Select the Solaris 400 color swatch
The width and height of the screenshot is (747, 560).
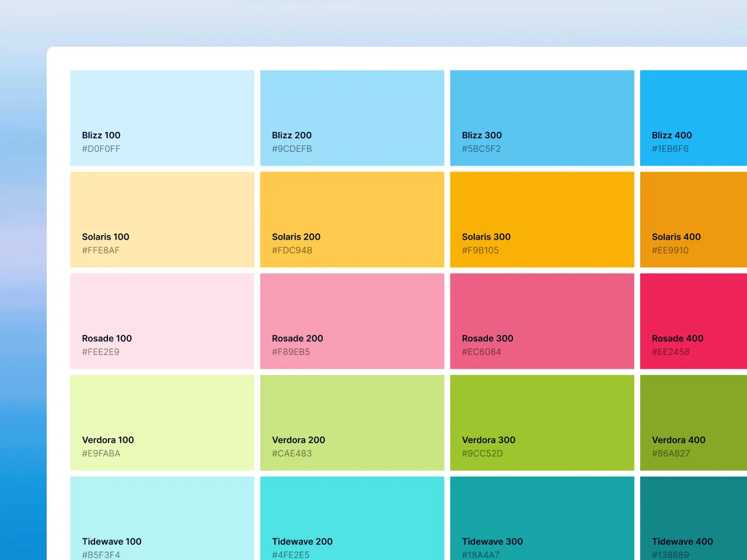pyautogui.click(x=693, y=219)
